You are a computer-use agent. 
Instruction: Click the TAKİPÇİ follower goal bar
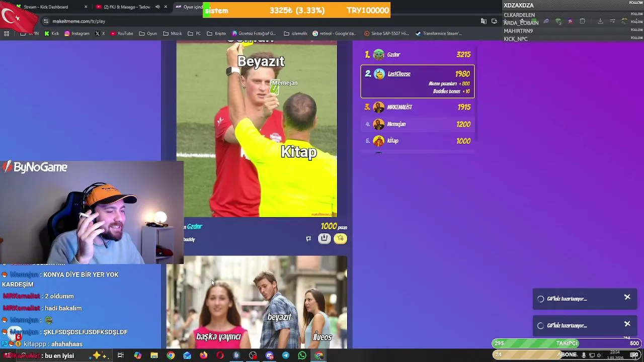[567, 343]
